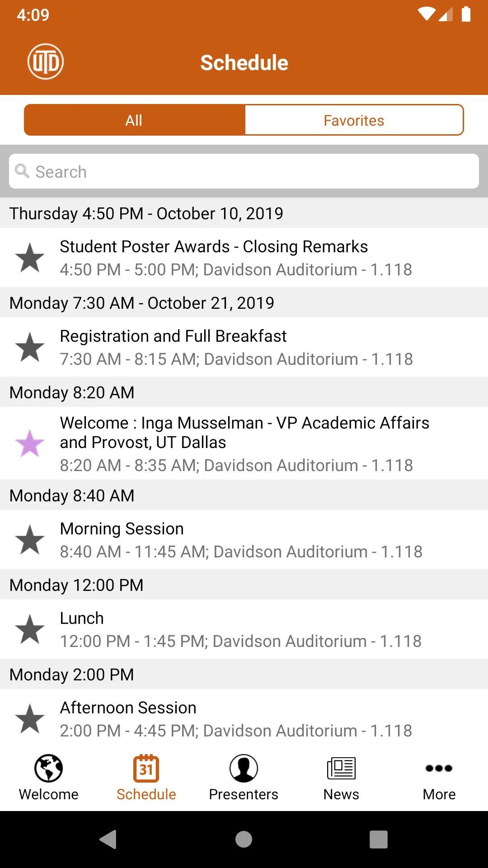Tap Android back navigation button
The width and height of the screenshot is (488, 868).
[108, 840]
